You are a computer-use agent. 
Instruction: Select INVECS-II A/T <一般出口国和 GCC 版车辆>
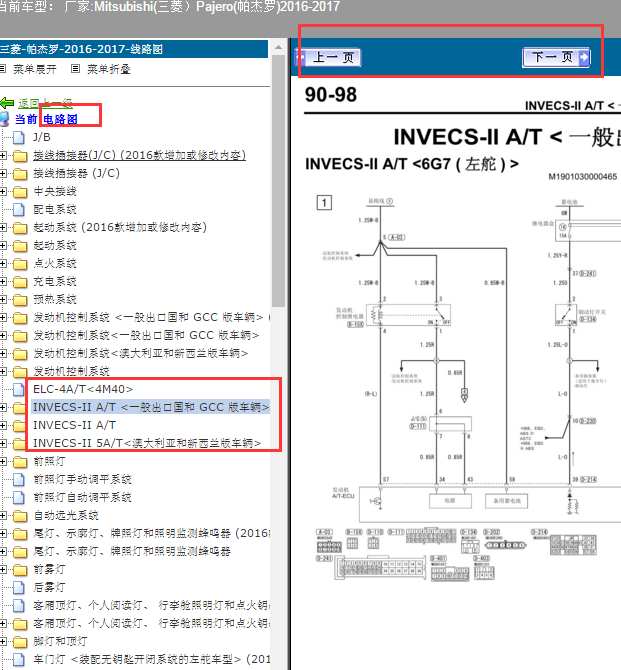(x=150, y=407)
